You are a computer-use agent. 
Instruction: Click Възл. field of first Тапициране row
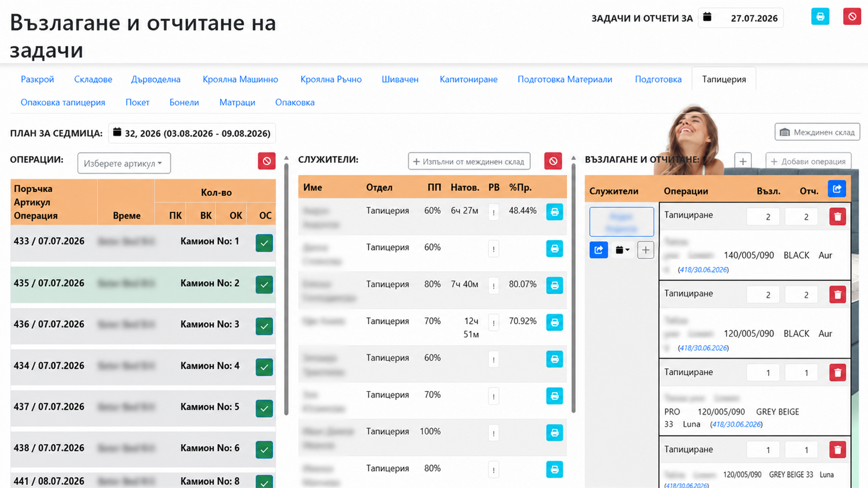(763, 216)
